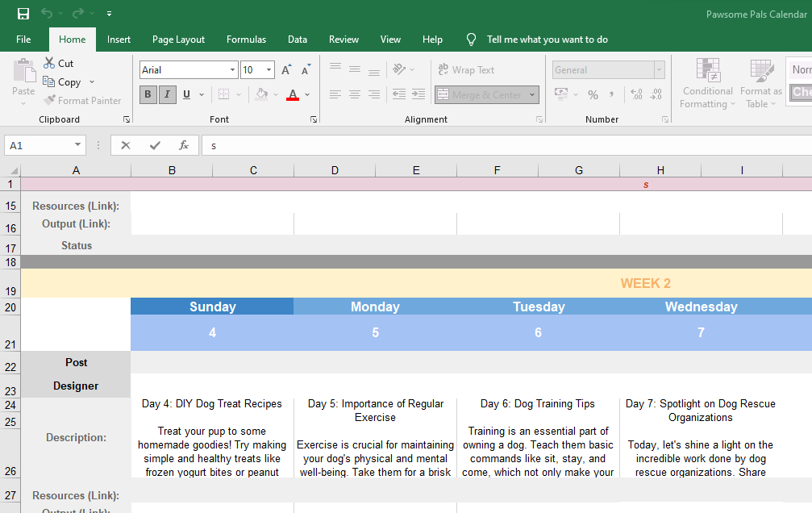The width and height of the screenshot is (812, 513).
Task: Open the font size 10 dropdown
Action: (x=269, y=70)
